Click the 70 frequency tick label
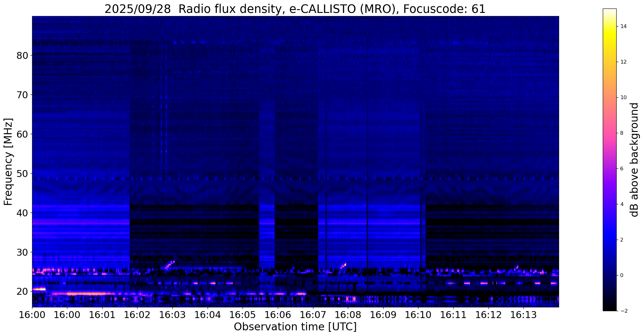Image resolution: width=644 pixels, height=336 pixels. tap(22, 95)
